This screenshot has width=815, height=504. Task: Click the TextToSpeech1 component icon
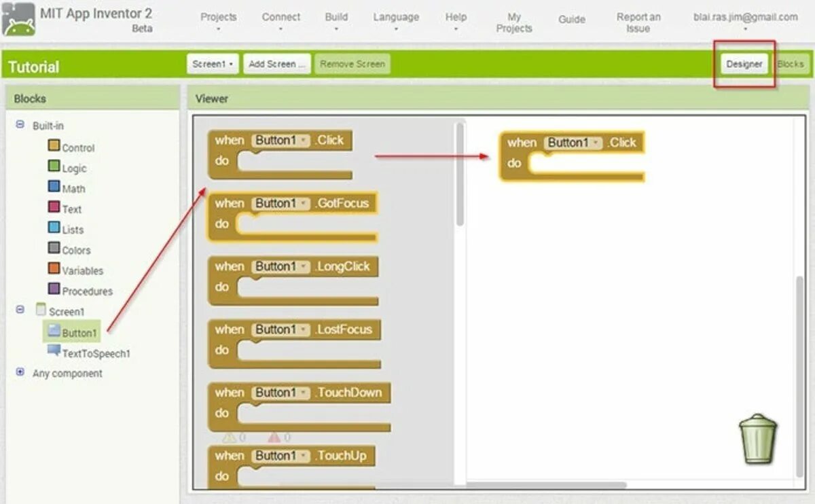pyautogui.click(x=54, y=351)
